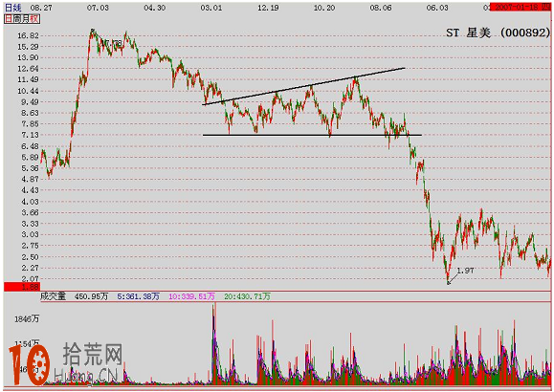Click the 1846万 volume axis label

[27, 319]
